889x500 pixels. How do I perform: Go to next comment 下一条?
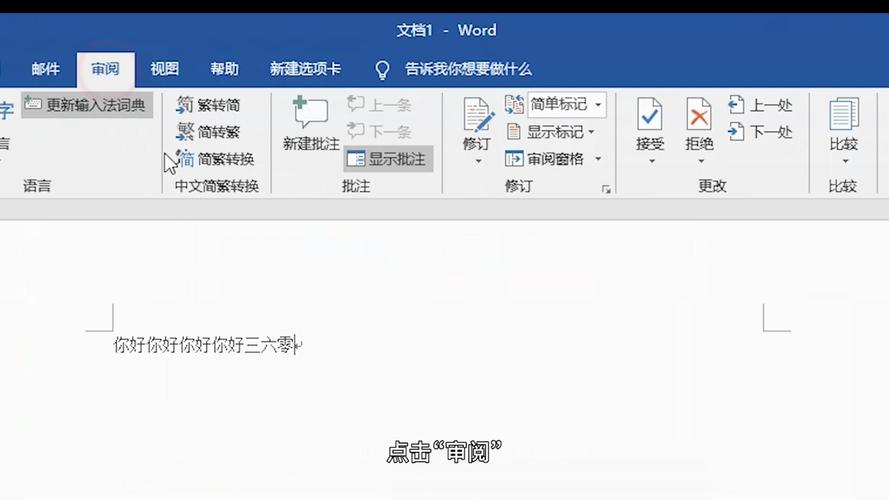point(379,132)
